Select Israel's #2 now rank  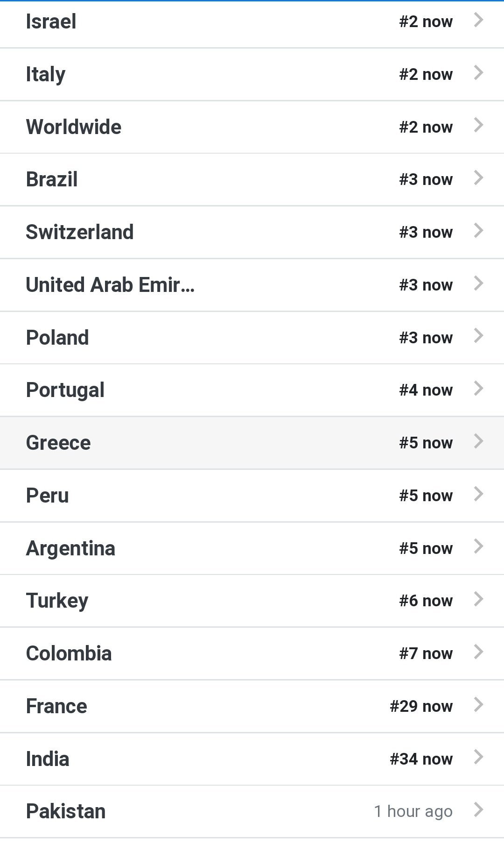426,21
